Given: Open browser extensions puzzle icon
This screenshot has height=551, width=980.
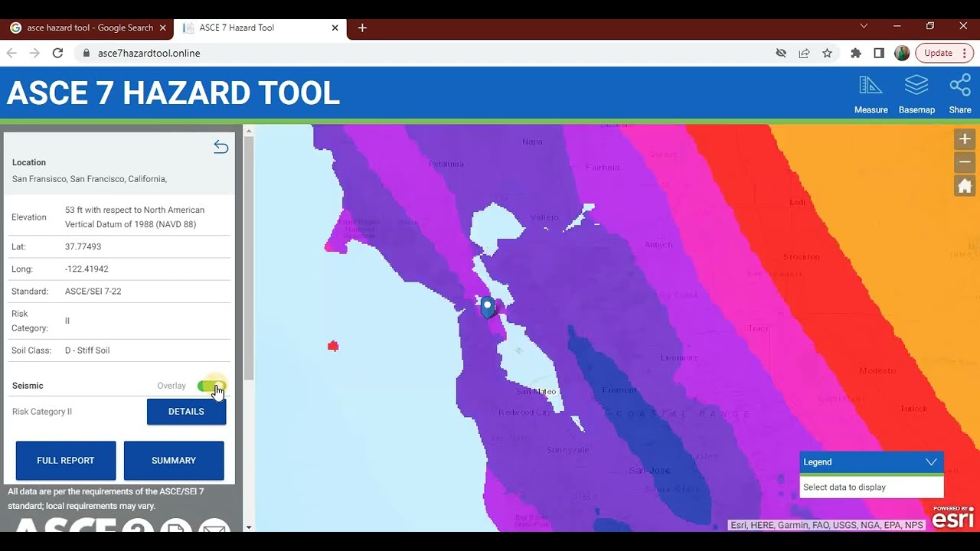Looking at the screenshot, I should [x=856, y=53].
